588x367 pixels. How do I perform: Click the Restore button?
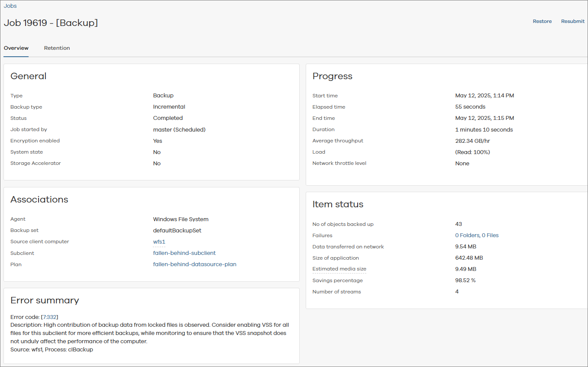(x=542, y=21)
